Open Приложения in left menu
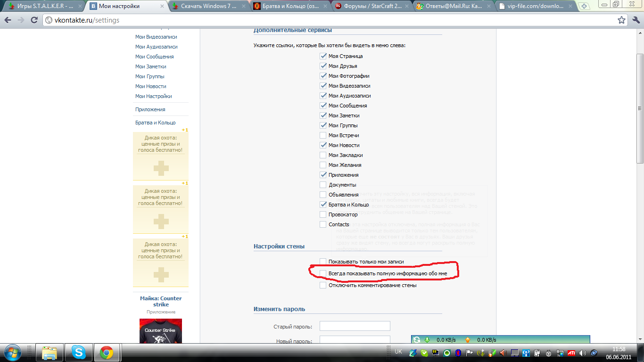Screen dimensions: 644x362 (x=150, y=109)
